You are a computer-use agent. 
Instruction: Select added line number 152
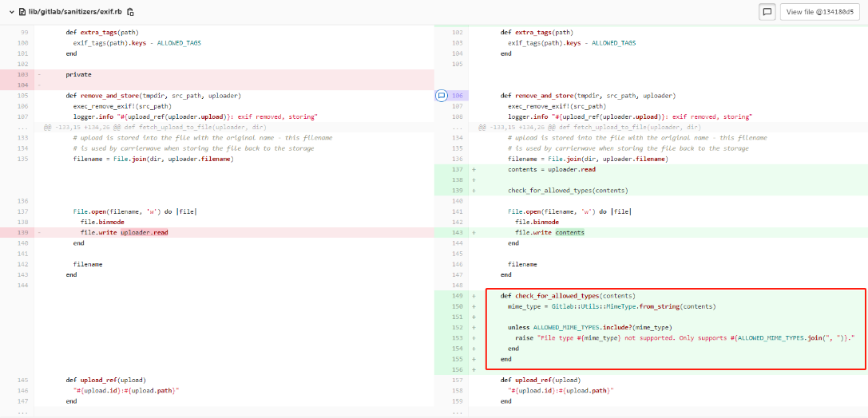coord(458,327)
